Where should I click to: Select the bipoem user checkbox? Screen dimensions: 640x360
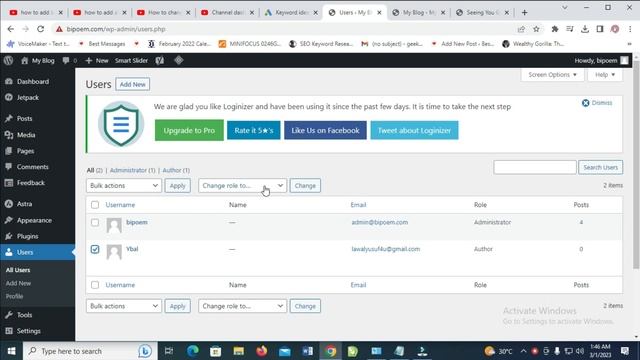tap(95, 222)
